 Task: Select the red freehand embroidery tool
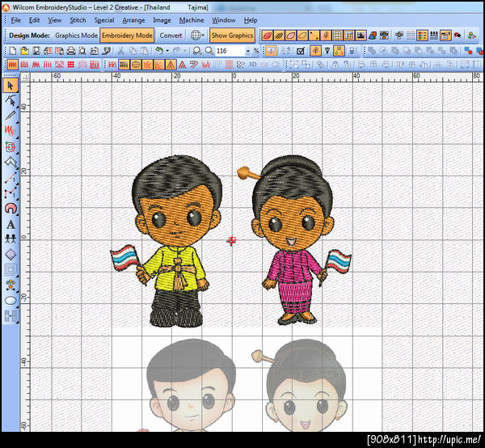tap(11, 131)
